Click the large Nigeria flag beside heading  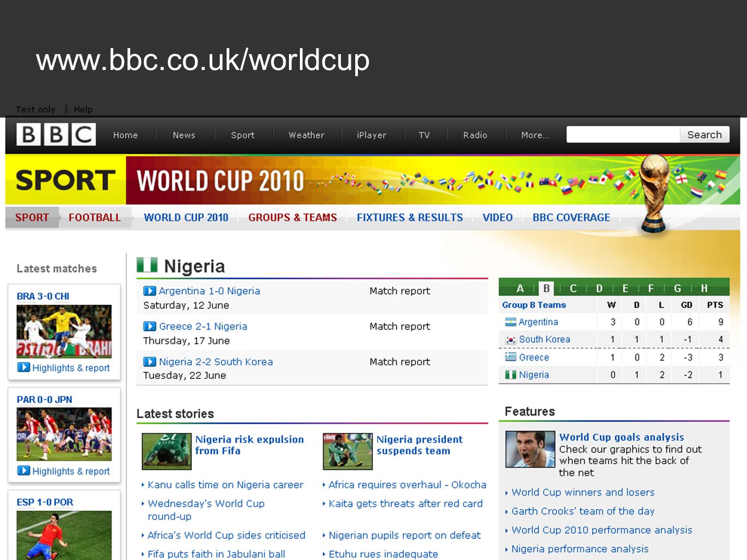coord(147,265)
